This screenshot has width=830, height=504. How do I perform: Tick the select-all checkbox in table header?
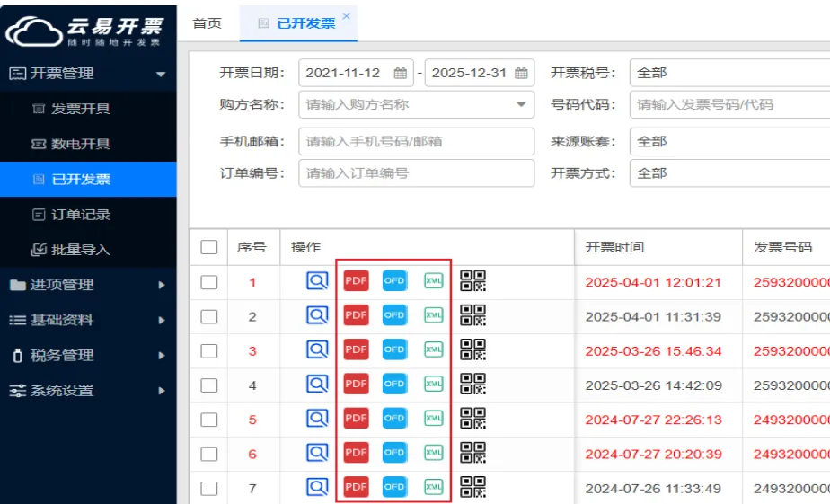[x=209, y=247]
